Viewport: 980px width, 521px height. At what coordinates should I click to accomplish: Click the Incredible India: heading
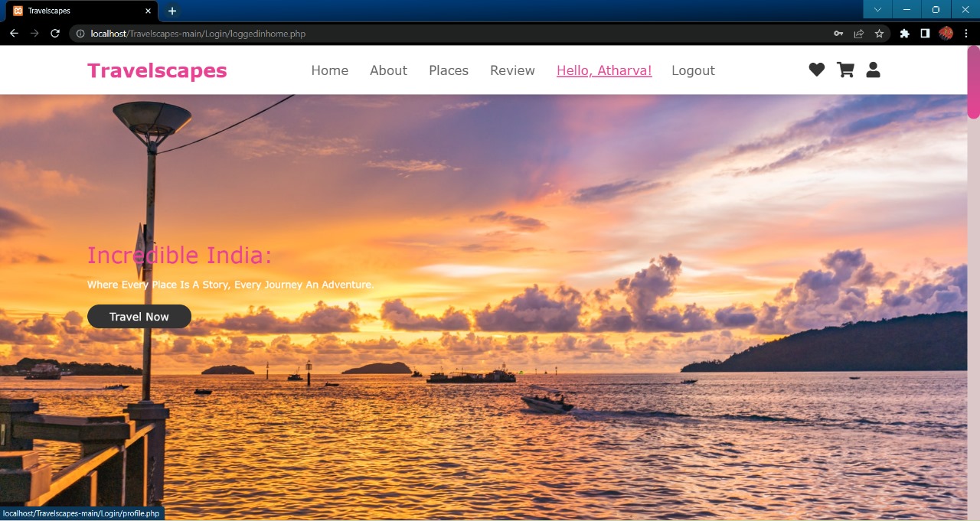[179, 255]
